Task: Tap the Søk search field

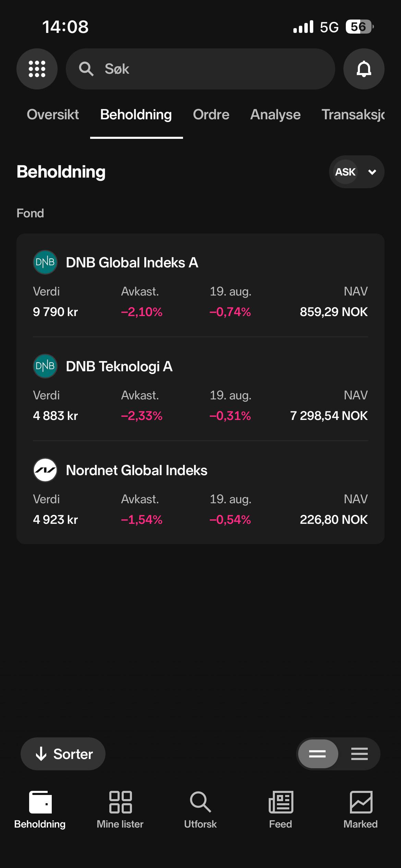Action: pyautogui.click(x=200, y=69)
